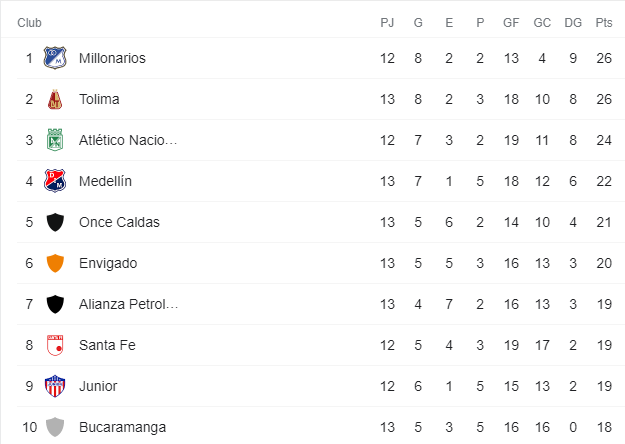Click the Tolima team crest icon
This screenshot has height=444, width=625.
coord(55,99)
